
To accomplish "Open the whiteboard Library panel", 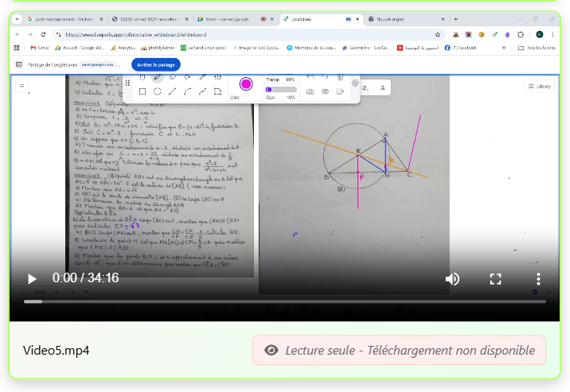I will 540,86.
